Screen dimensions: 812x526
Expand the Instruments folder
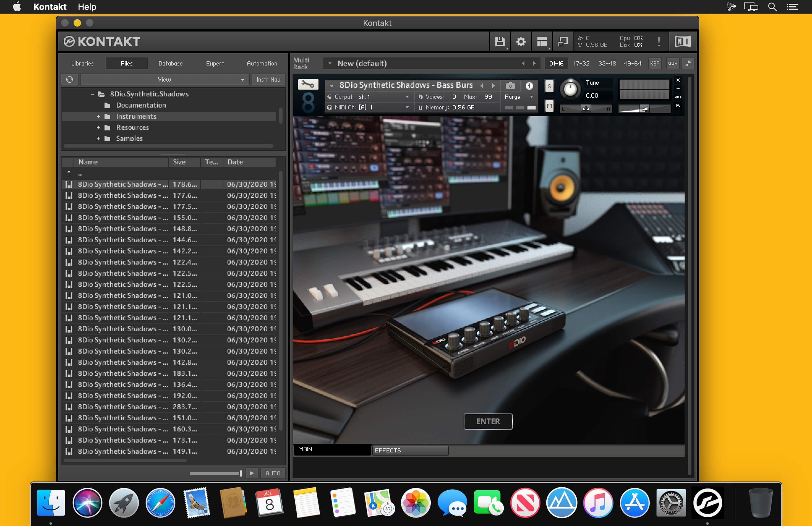(x=99, y=117)
